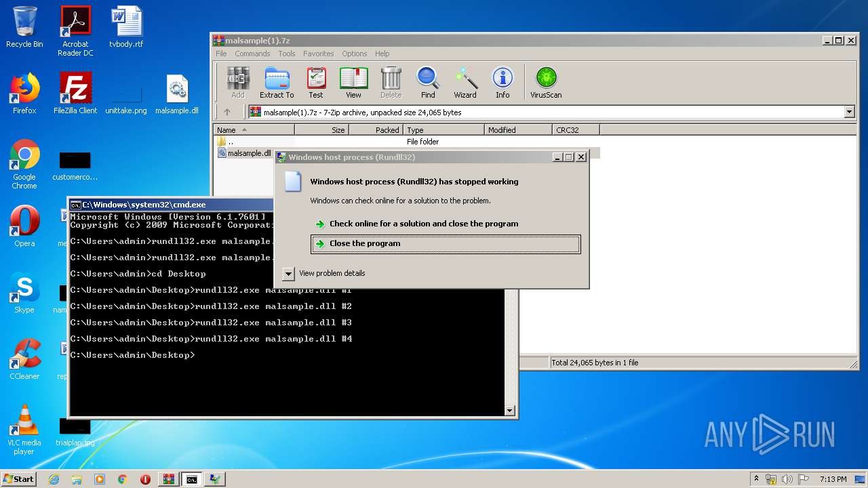Click the Find toolbar icon
The height and width of the screenshot is (488, 868).
(428, 83)
